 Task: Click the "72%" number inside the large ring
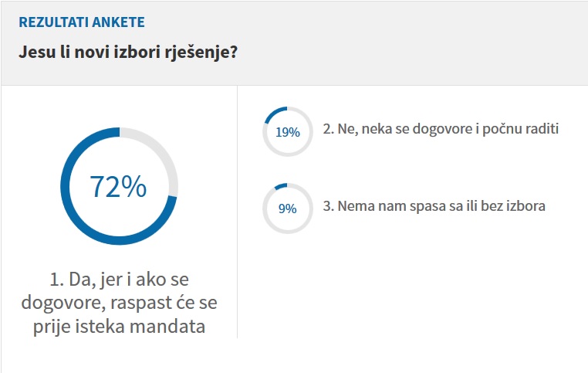[118, 187]
